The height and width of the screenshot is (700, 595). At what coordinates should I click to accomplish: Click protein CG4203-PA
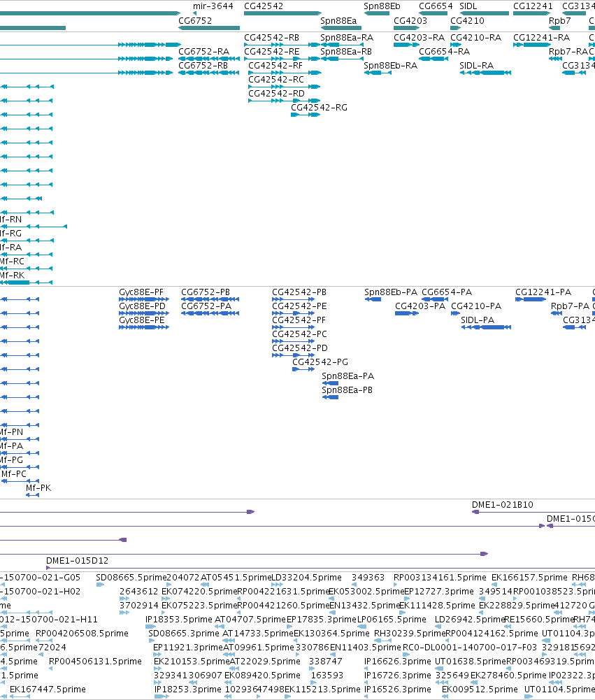(x=407, y=313)
